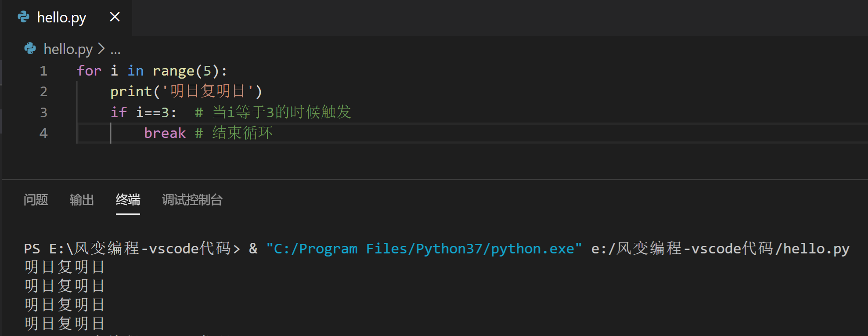Click the comment 结束循环

click(x=234, y=133)
